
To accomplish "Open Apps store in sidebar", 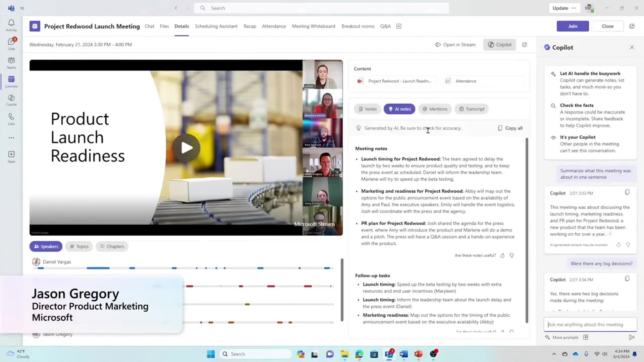I will [x=11, y=157].
